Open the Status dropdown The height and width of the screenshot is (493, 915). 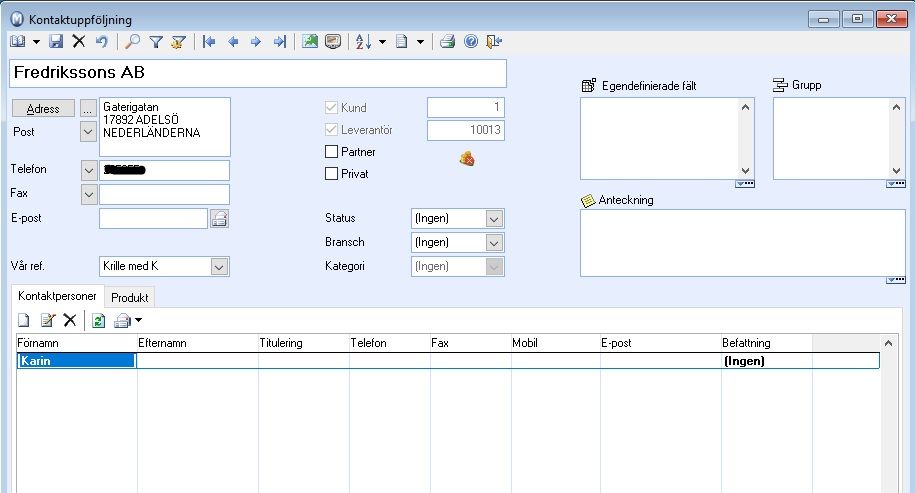(494, 218)
